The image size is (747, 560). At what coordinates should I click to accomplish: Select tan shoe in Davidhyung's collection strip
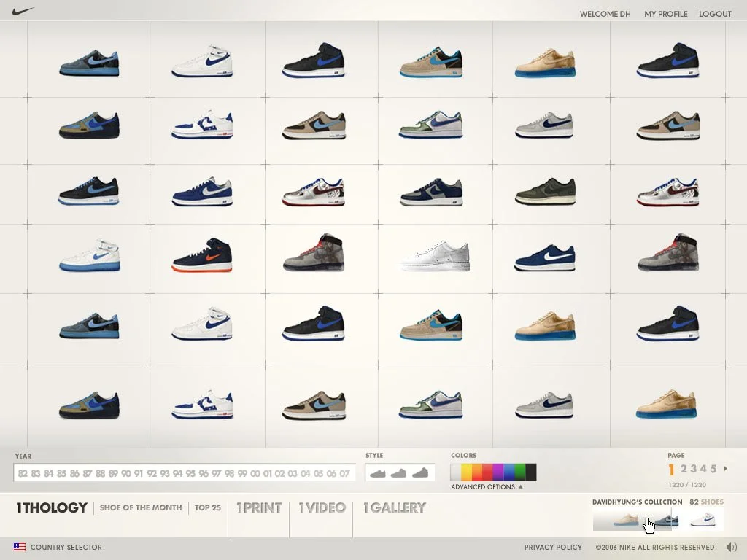[625, 519]
